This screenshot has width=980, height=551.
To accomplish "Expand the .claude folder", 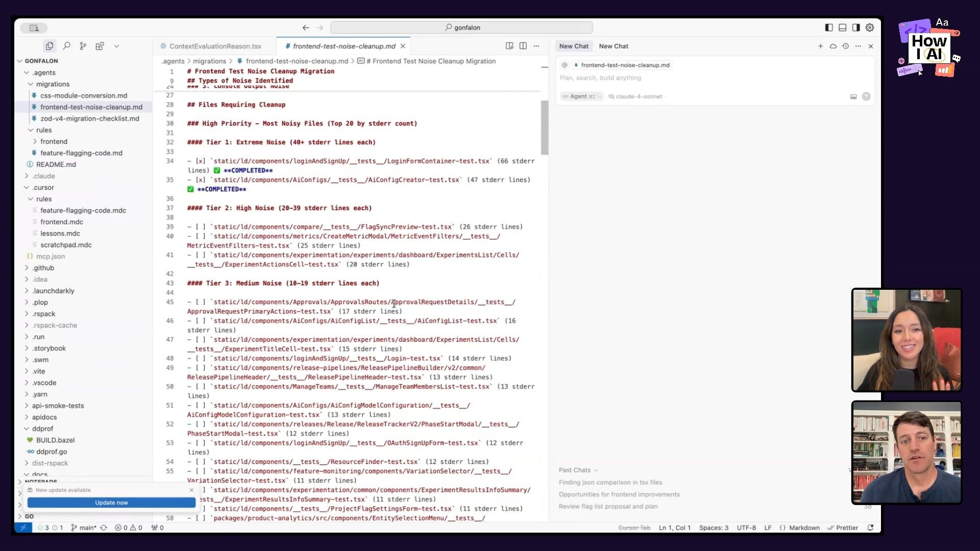I will tap(27, 176).
